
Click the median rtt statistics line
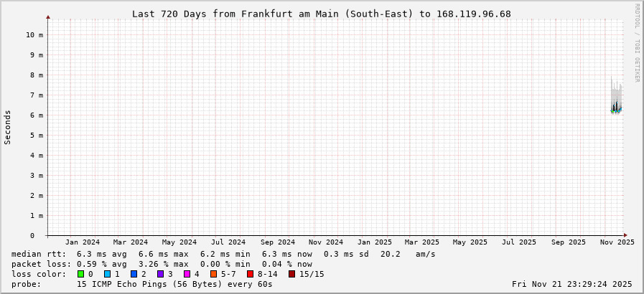tap(223, 254)
